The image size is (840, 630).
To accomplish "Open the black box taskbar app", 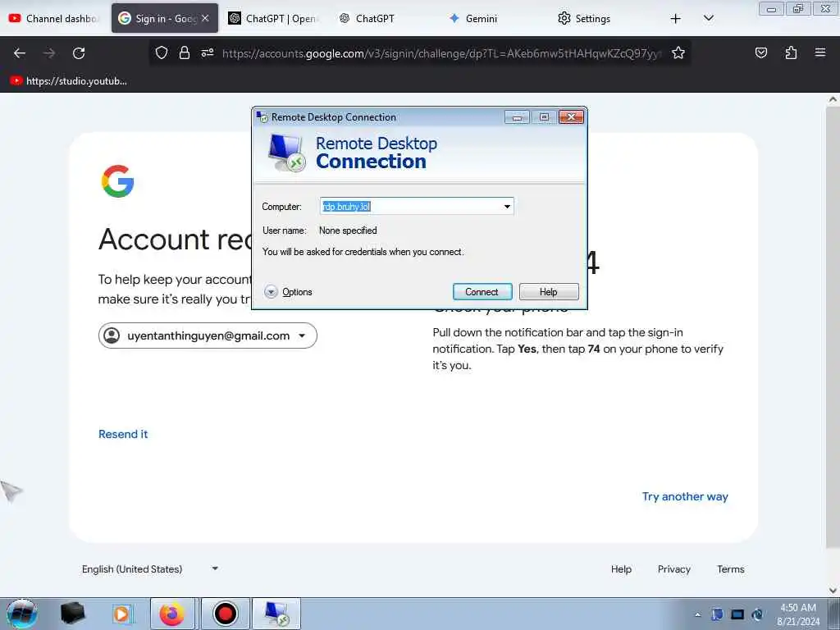I will click(73, 614).
